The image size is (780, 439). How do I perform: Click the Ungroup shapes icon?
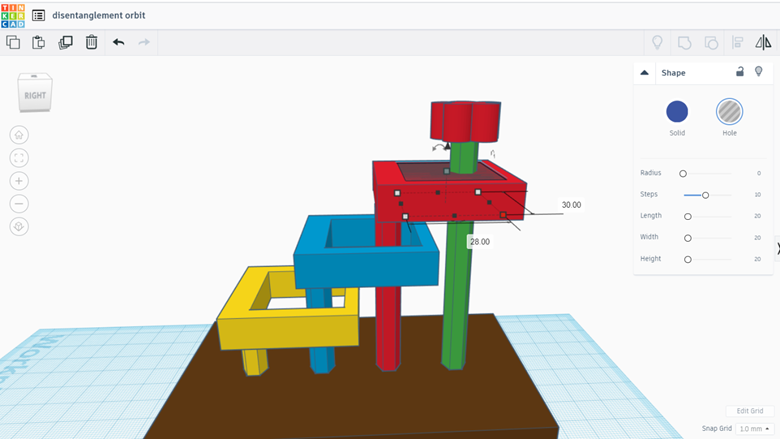pyautogui.click(x=711, y=43)
